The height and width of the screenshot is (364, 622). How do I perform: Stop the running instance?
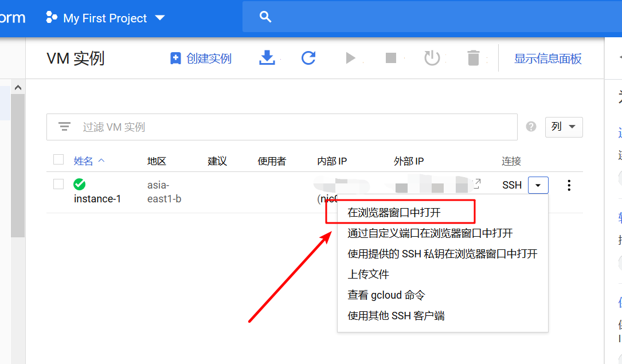coord(392,57)
